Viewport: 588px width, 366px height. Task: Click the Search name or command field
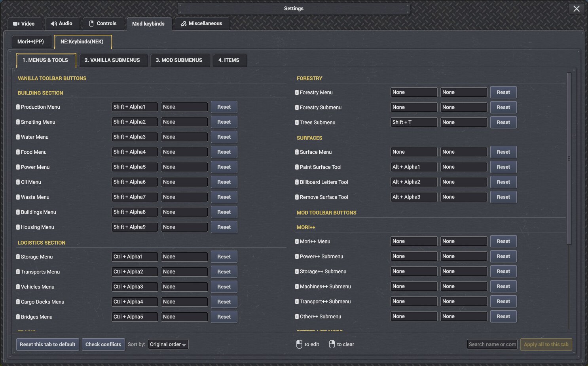(492, 345)
